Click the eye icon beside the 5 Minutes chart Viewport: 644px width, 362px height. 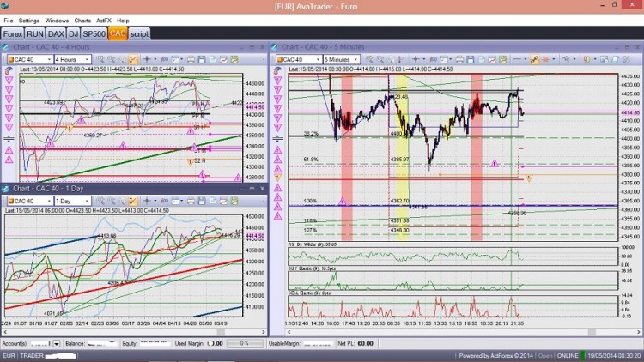277,71
